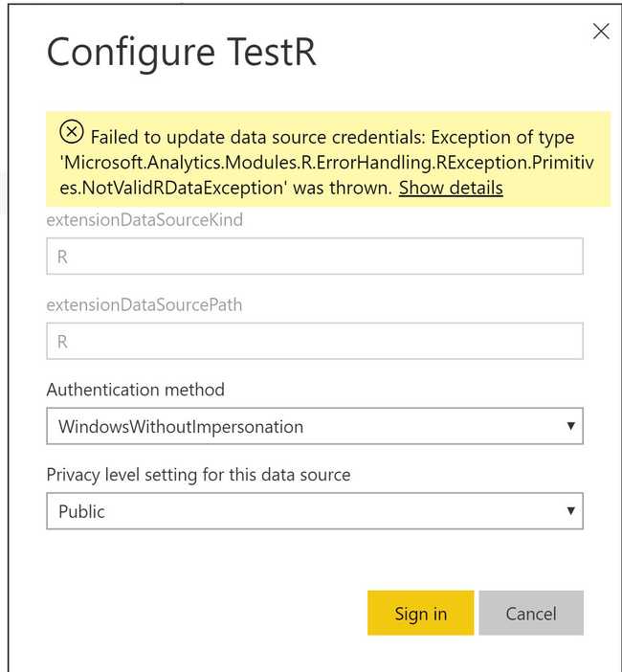Open the Show details link

click(x=451, y=189)
